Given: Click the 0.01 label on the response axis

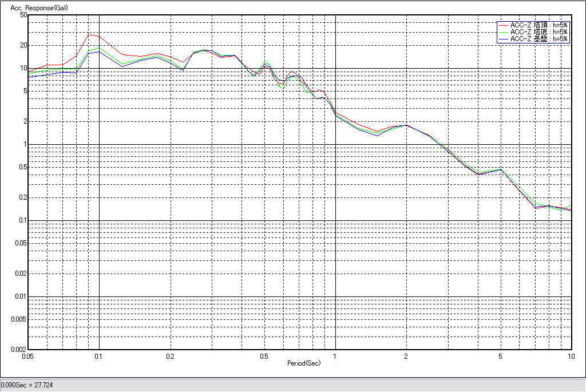Looking at the screenshot, I should (21, 296).
